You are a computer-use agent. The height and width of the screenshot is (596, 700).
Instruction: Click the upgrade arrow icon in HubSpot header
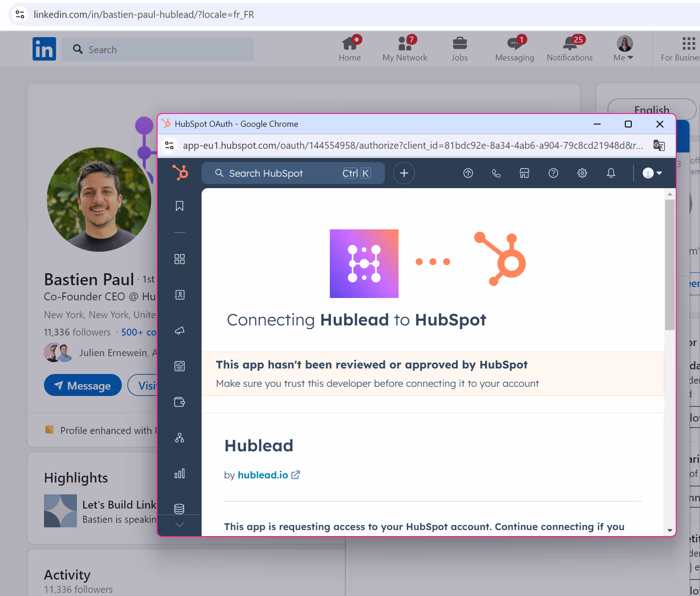pos(468,173)
